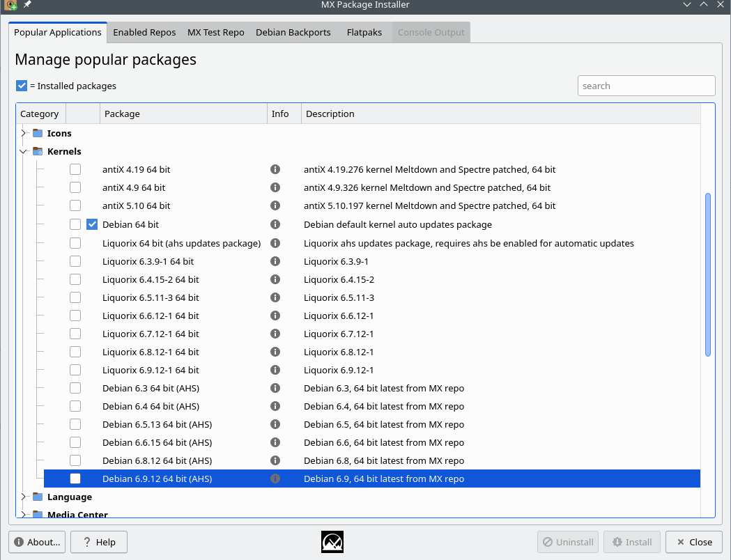Screen dimensions: 731x560
Task: Check the antiX 4.9 64 bit checkbox
Action: coord(75,187)
